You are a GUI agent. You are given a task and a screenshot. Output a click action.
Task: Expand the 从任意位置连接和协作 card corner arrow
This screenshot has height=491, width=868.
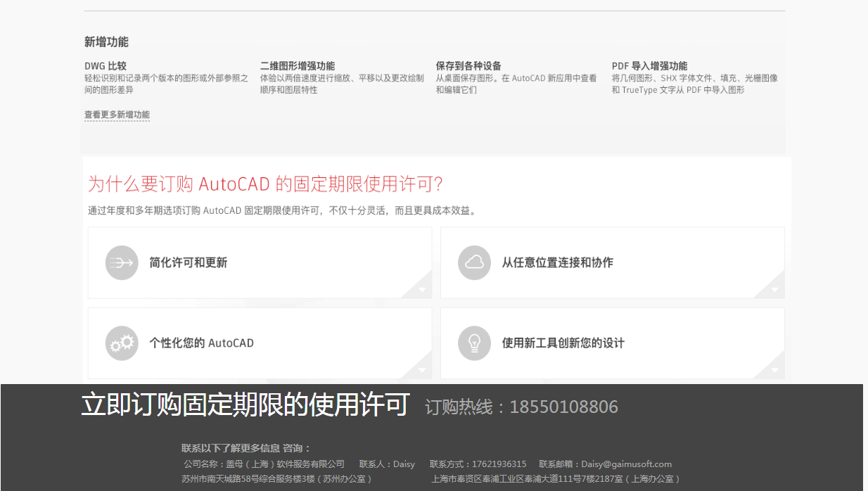coord(774,289)
